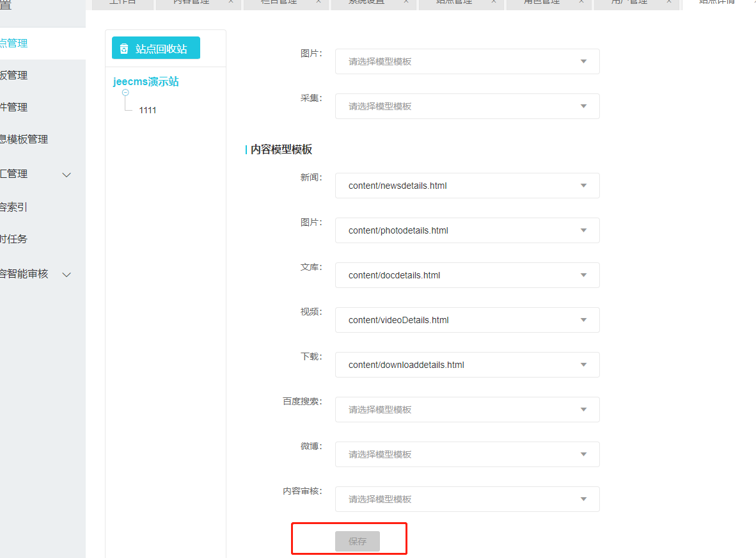
Task: Open 时任务 in the left sidebar
Action: (13, 239)
